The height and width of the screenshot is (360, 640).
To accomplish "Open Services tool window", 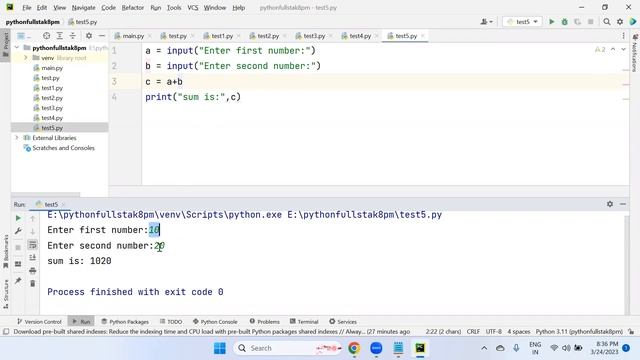I will (x=343, y=322).
